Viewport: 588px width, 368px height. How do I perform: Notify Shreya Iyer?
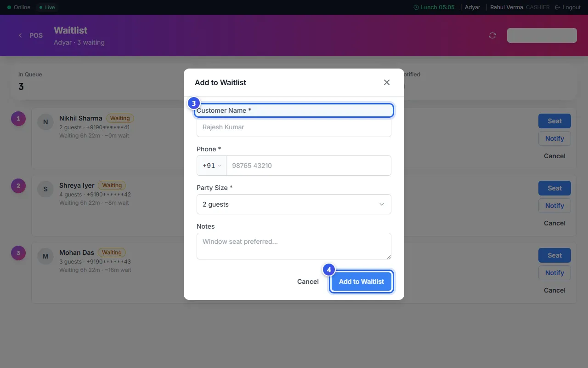pos(554,206)
